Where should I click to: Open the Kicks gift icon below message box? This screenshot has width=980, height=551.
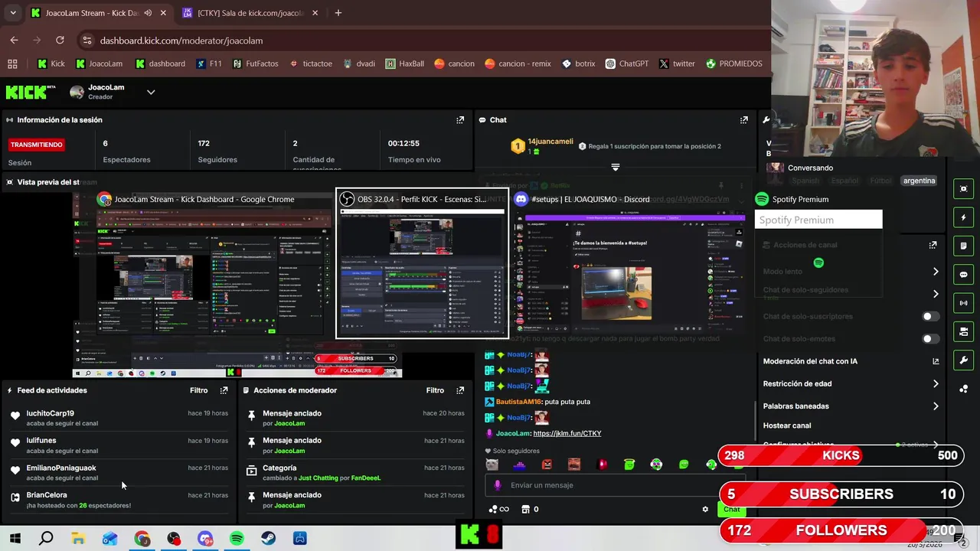(498, 509)
